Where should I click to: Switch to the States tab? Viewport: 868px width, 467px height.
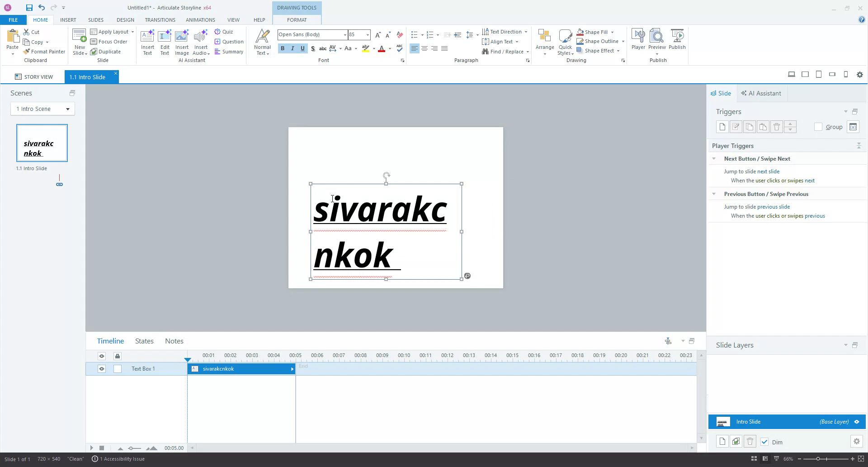pos(144,341)
